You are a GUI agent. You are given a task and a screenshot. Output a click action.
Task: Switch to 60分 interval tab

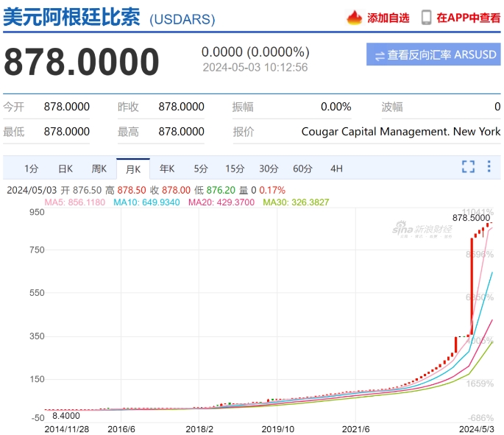point(302,168)
